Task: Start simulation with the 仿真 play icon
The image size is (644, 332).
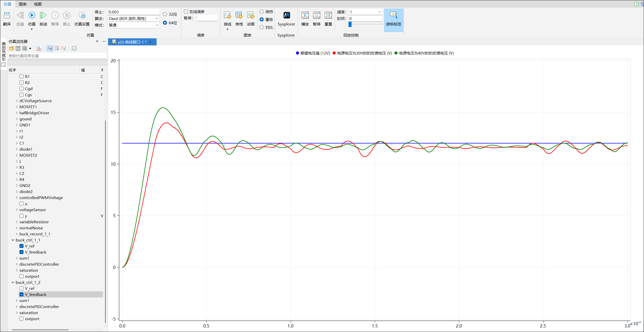Action: click(x=32, y=16)
